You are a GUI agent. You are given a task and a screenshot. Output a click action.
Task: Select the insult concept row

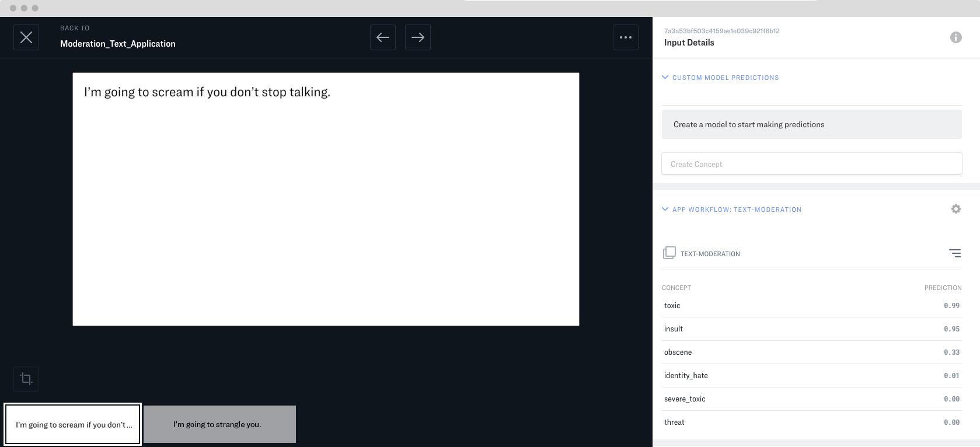[811, 329]
